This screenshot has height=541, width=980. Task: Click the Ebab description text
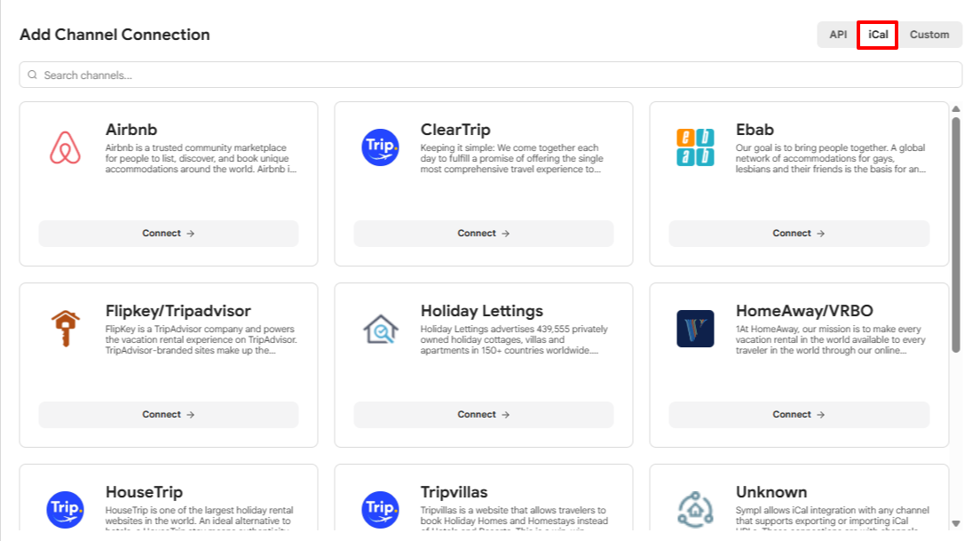tap(831, 159)
